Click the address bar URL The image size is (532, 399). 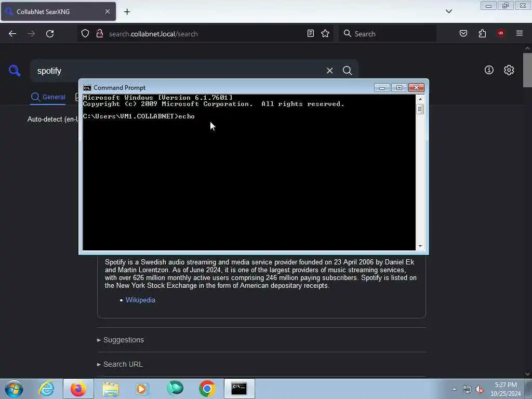click(x=153, y=34)
